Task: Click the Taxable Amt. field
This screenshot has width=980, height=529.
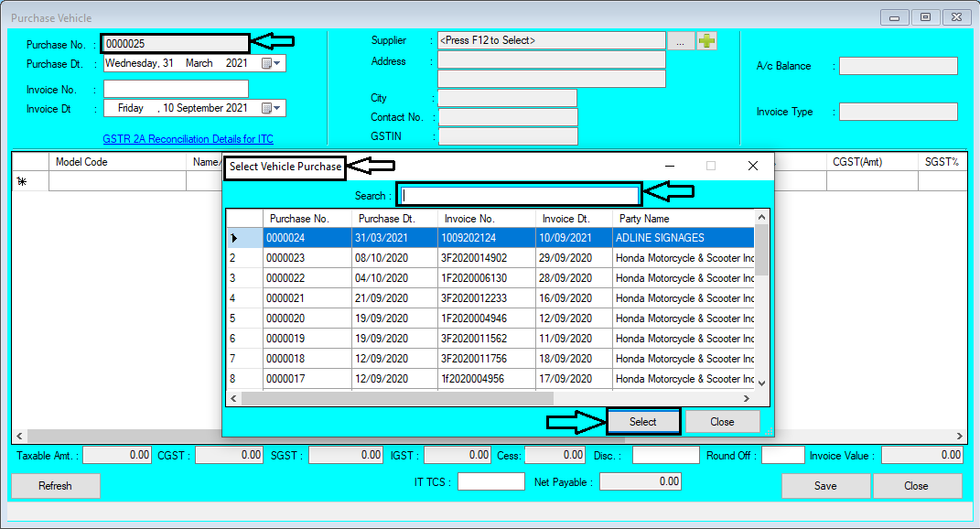Action: tap(117, 455)
